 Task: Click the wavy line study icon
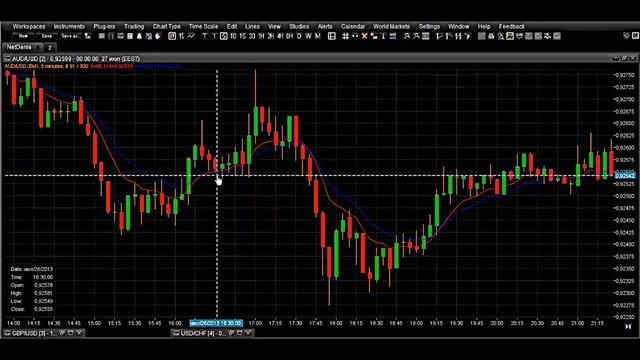(547, 36)
